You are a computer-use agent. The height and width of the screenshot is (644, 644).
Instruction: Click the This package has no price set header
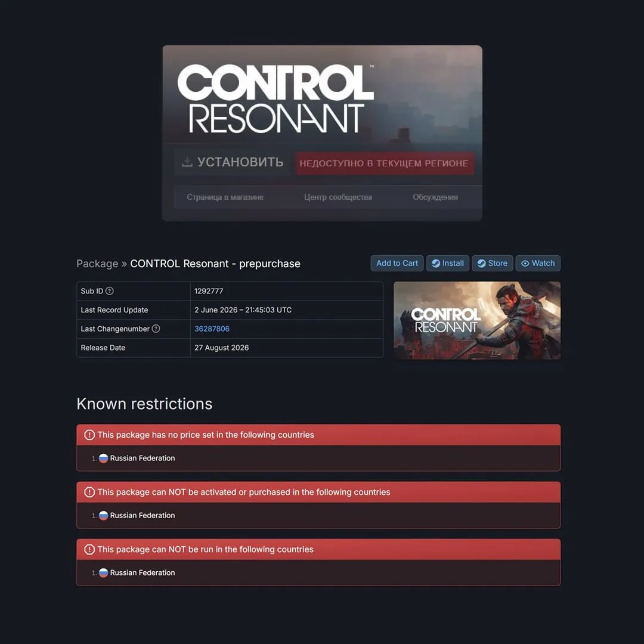[318, 435]
